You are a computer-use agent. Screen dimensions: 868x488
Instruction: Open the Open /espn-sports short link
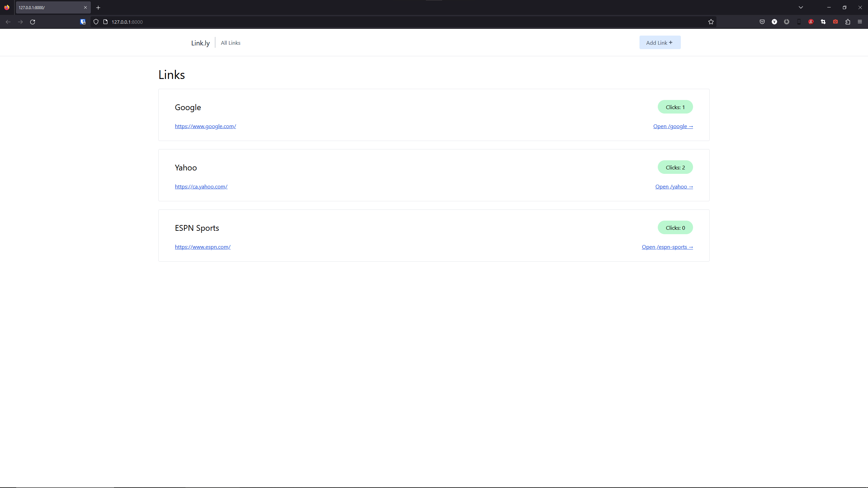pyautogui.click(x=667, y=247)
